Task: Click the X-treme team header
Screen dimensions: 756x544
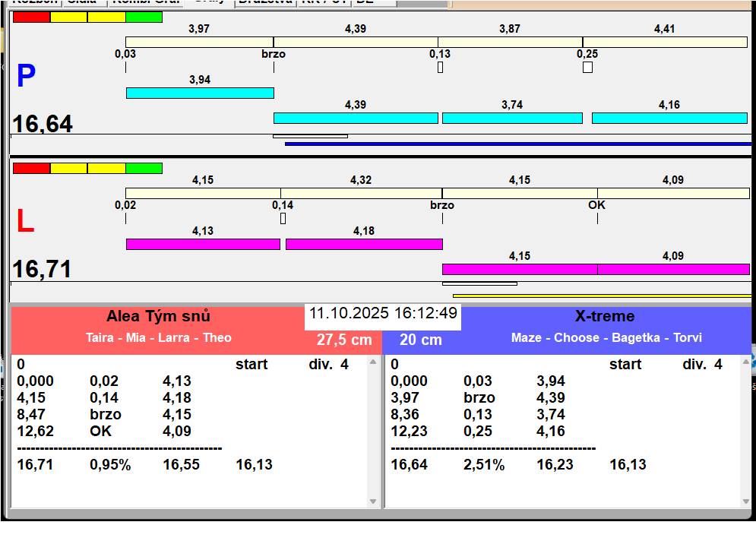Action: 605,317
